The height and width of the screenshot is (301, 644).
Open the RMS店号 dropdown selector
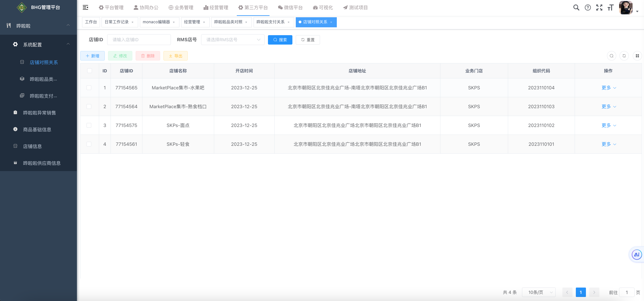(233, 40)
